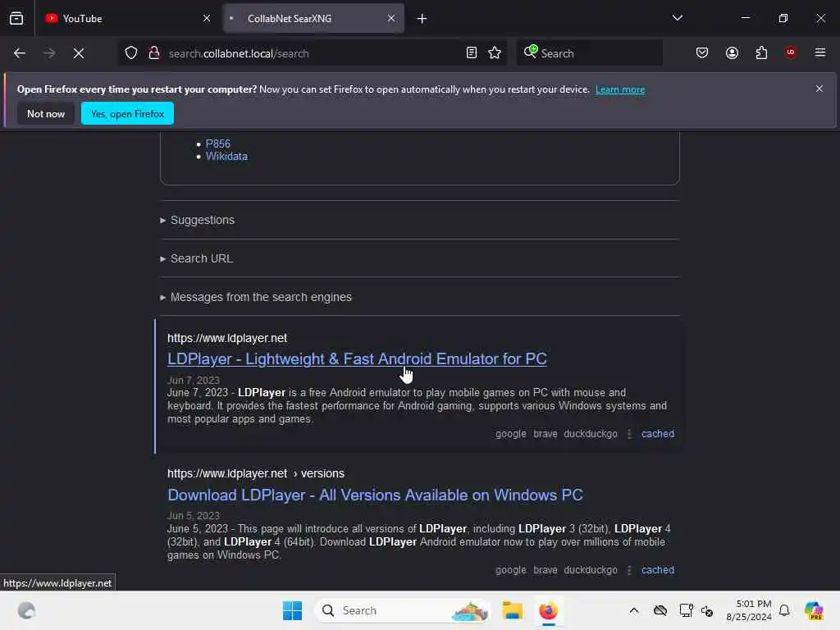The width and height of the screenshot is (840, 630).
Task: Close the YouTube tab
Action: tap(207, 19)
